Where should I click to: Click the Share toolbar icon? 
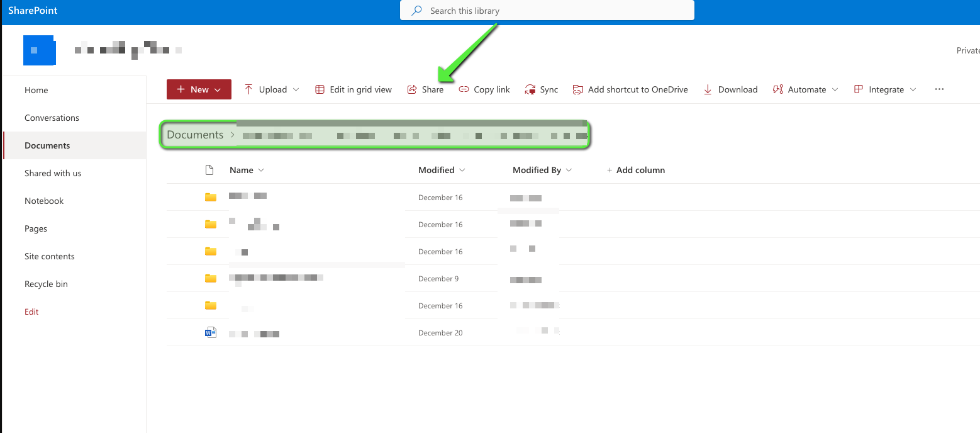413,89
